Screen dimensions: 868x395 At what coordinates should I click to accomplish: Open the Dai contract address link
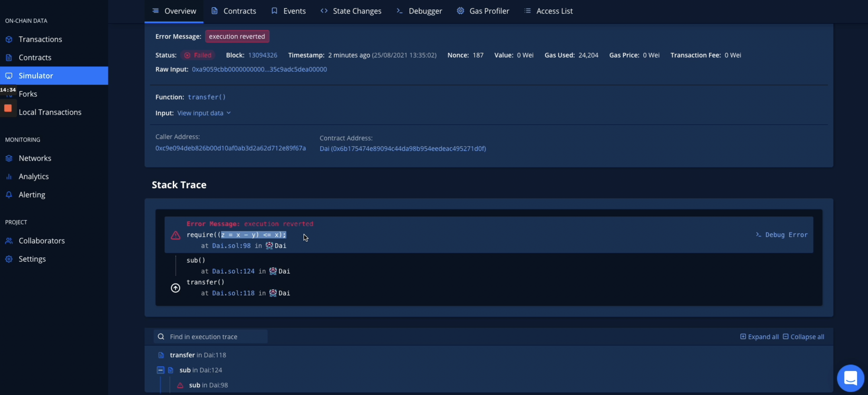[x=403, y=148]
